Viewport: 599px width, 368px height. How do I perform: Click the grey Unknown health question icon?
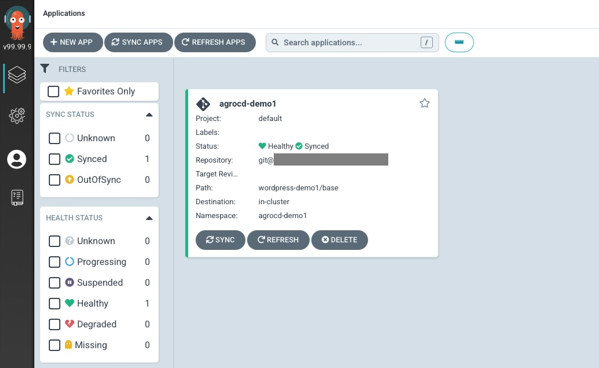[70, 241]
